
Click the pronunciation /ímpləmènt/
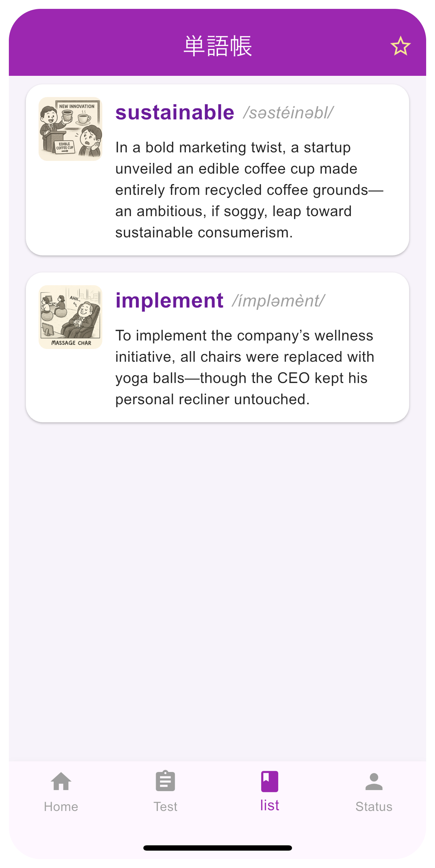(278, 301)
